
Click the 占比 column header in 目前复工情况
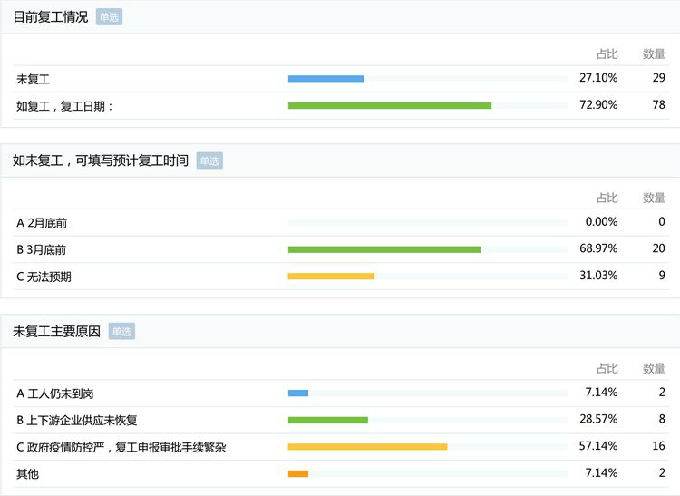[607, 54]
